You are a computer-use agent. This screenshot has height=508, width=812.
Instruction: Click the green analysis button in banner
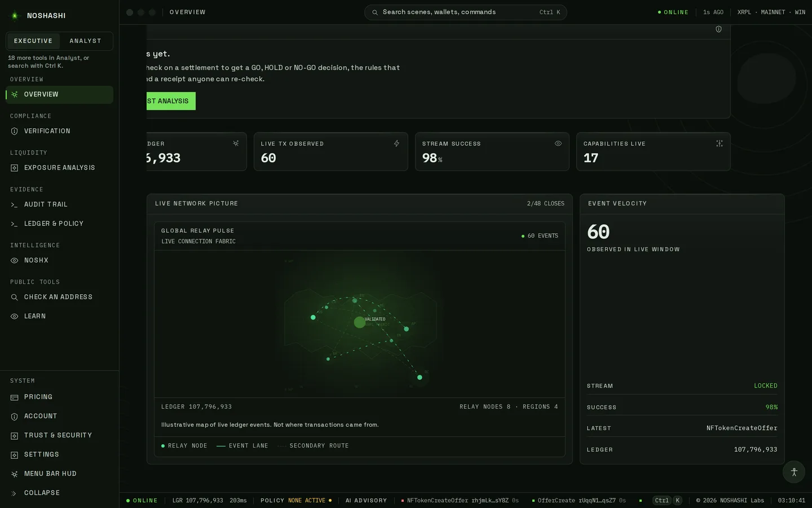[171, 101]
